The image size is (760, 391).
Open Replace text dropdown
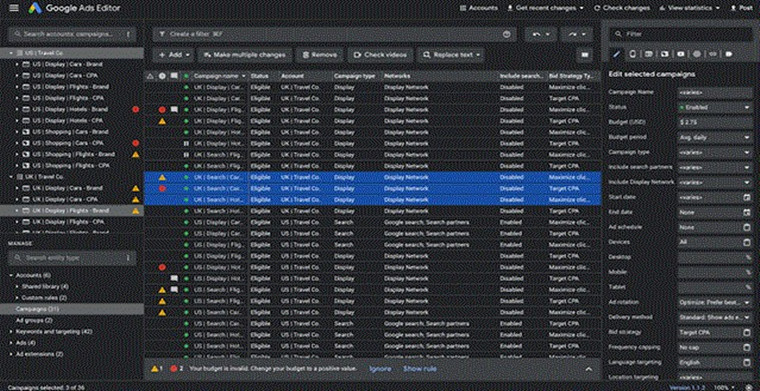click(x=451, y=55)
